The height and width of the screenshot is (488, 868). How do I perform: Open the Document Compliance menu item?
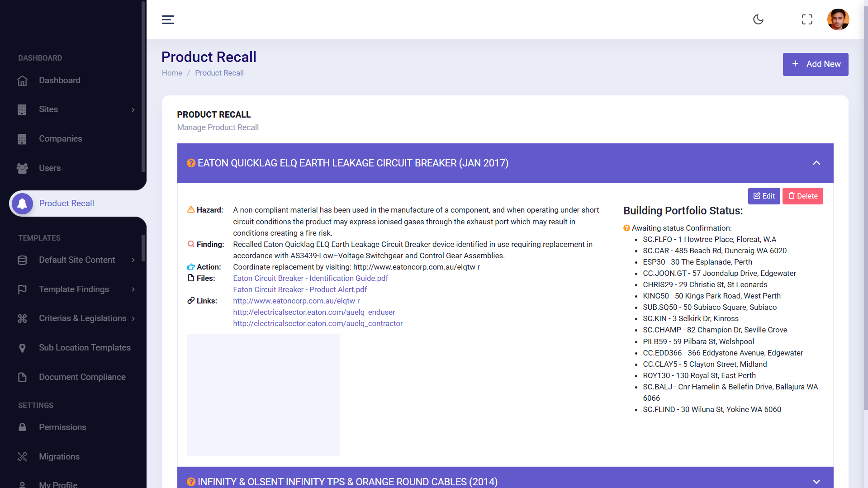point(82,377)
